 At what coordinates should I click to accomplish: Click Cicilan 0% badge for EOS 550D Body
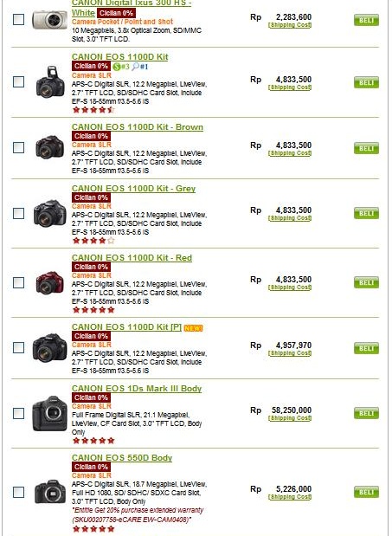click(91, 467)
